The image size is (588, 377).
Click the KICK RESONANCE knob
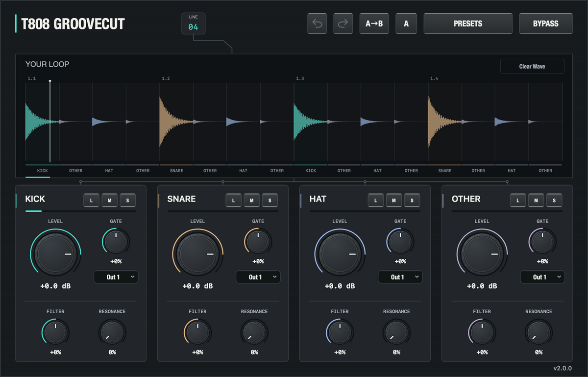[112, 332]
